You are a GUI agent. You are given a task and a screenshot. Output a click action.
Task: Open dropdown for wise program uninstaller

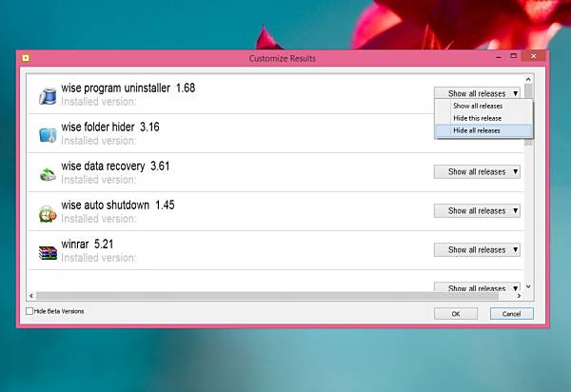pyautogui.click(x=477, y=93)
